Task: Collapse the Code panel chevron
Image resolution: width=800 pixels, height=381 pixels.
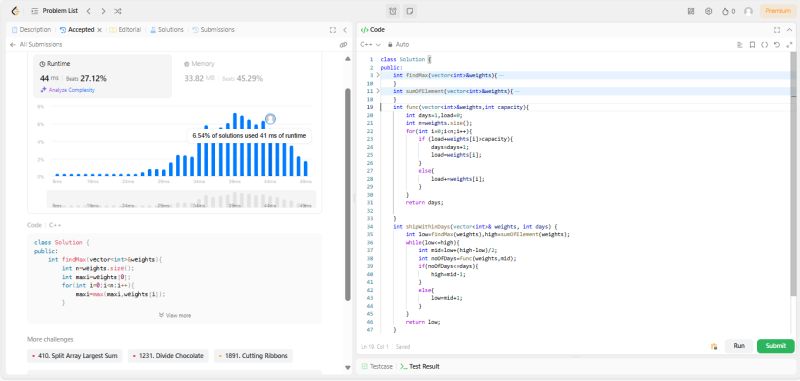Action: [x=789, y=30]
